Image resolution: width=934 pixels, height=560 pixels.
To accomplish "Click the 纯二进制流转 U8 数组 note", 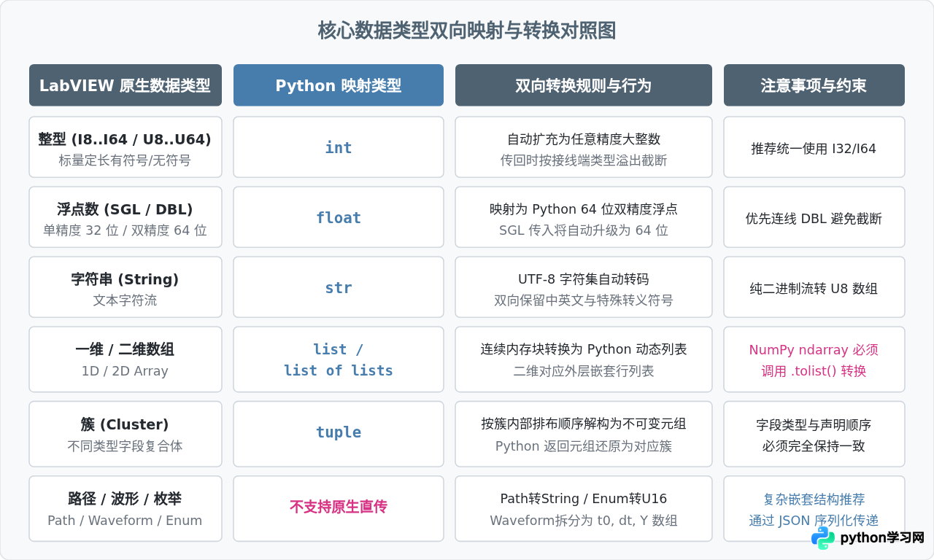I will tap(814, 287).
